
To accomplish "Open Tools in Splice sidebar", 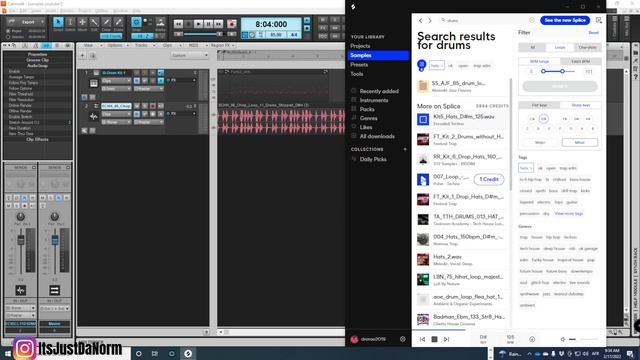I will tap(356, 74).
